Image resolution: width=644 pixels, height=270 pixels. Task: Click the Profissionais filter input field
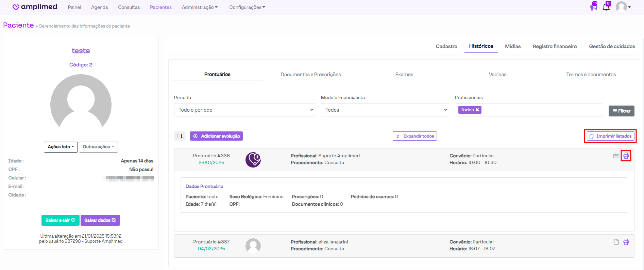[541, 110]
